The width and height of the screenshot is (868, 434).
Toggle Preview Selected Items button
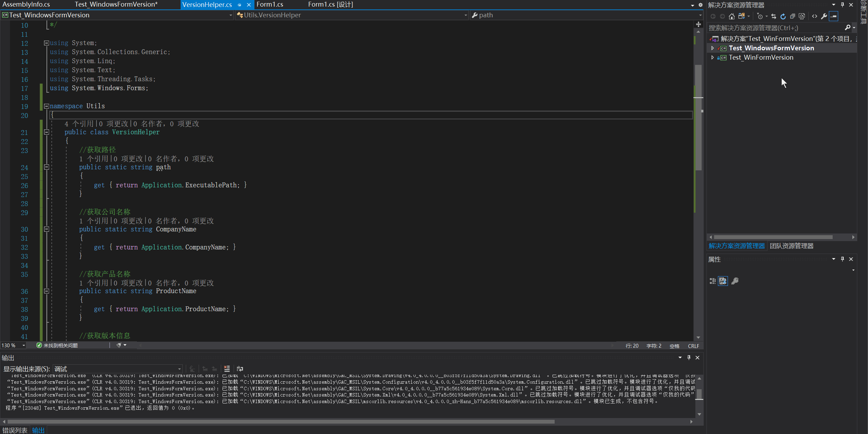(x=834, y=16)
